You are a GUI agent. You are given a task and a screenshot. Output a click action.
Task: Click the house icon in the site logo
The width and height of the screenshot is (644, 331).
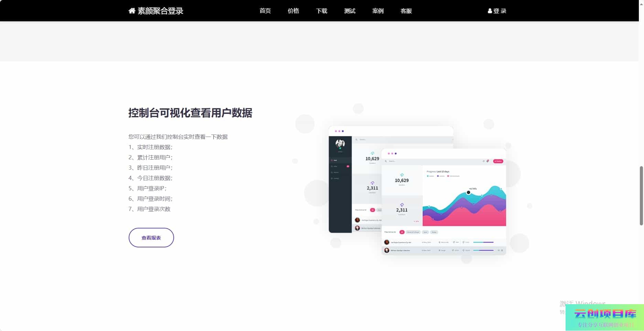[x=132, y=11]
